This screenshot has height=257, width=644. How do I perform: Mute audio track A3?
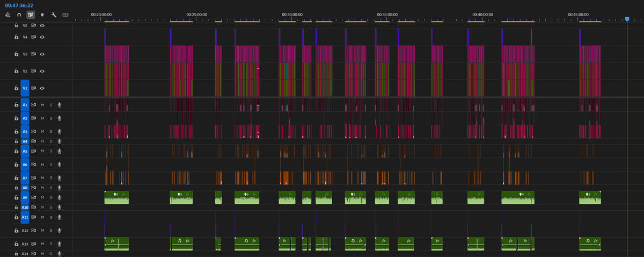pyautogui.click(x=42, y=131)
